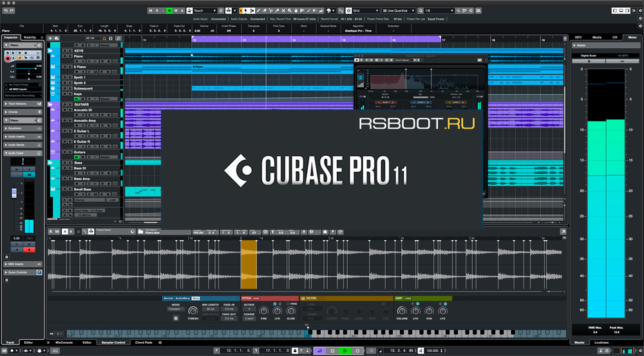Image resolution: width=644 pixels, height=356 pixels.
Task: Select the Normal sampler mode button
Action: [169, 298]
